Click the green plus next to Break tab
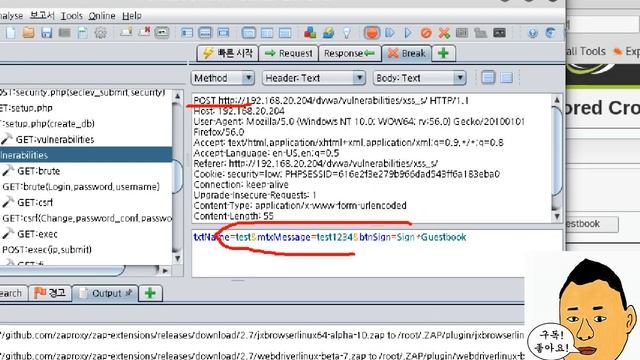Screen dimensions: 640x360 (443, 53)
